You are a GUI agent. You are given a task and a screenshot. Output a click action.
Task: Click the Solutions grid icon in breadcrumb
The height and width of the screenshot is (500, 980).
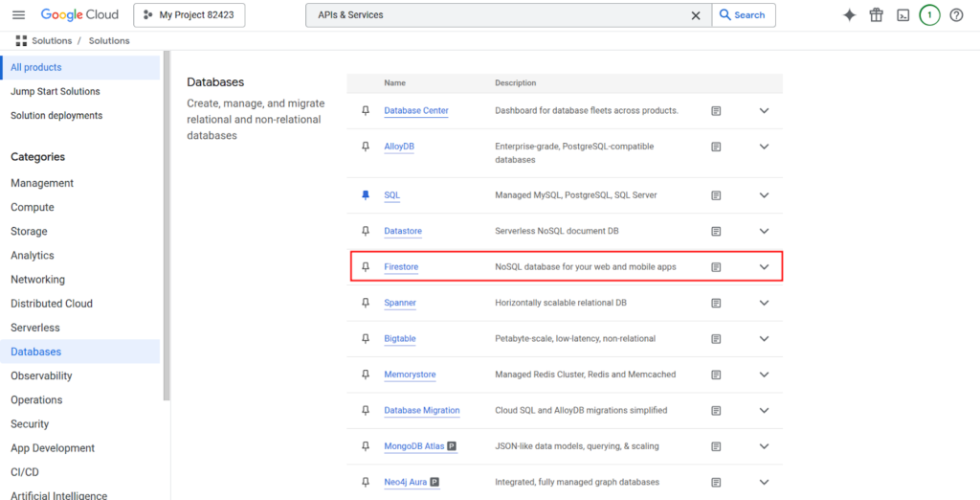coord(21,40)
